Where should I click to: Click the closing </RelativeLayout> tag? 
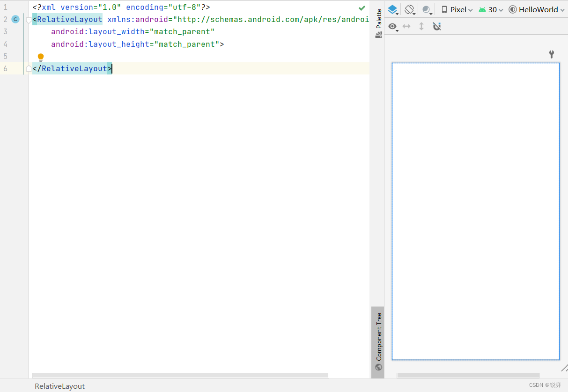coord(72,69)
